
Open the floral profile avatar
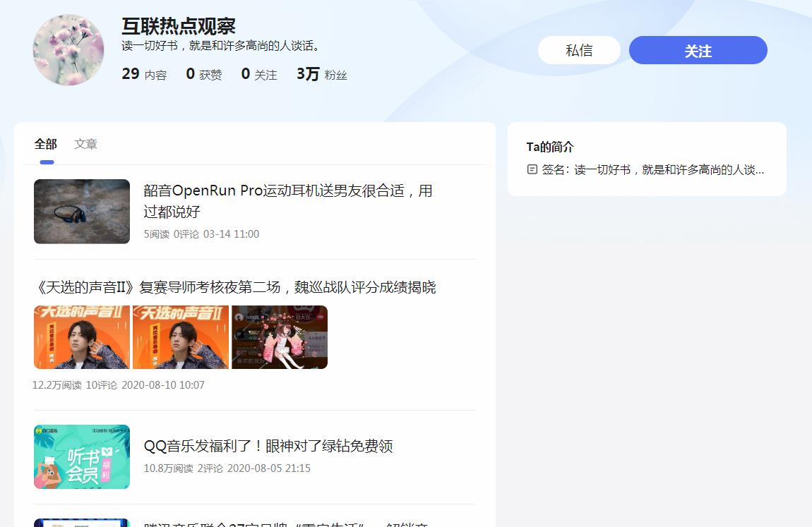click(68, 49)
